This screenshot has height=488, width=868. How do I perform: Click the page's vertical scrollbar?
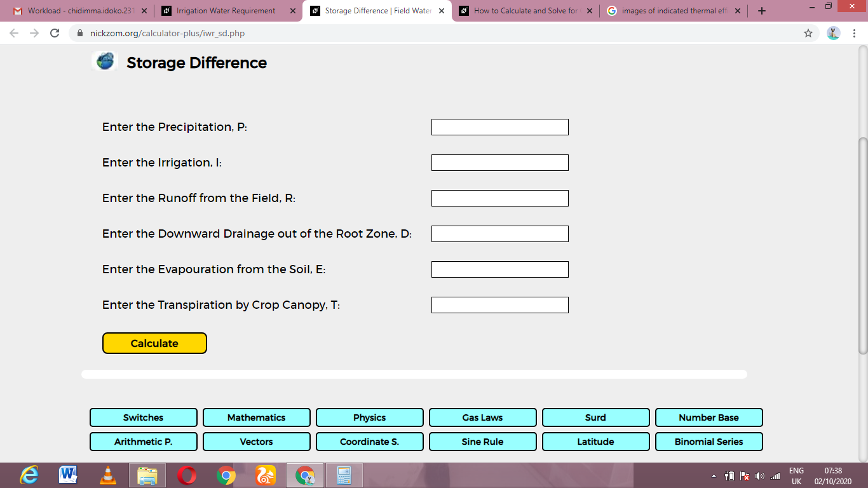(863, 245)
